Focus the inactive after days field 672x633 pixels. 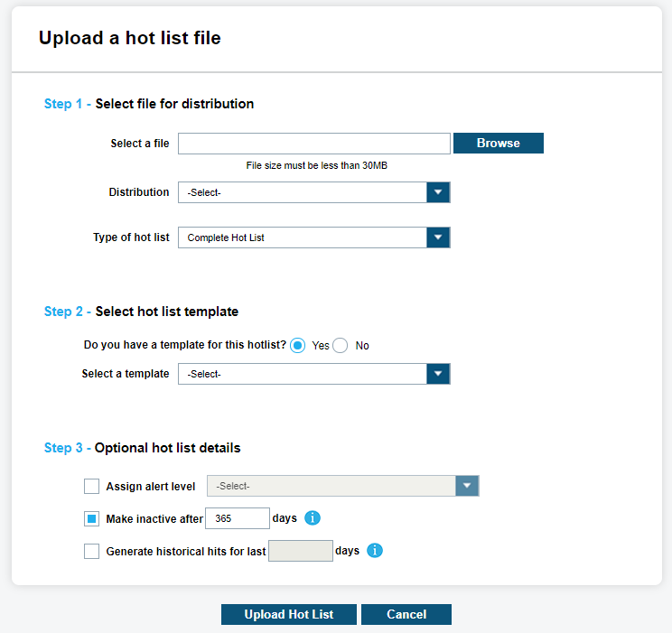(x=238, y=518)
